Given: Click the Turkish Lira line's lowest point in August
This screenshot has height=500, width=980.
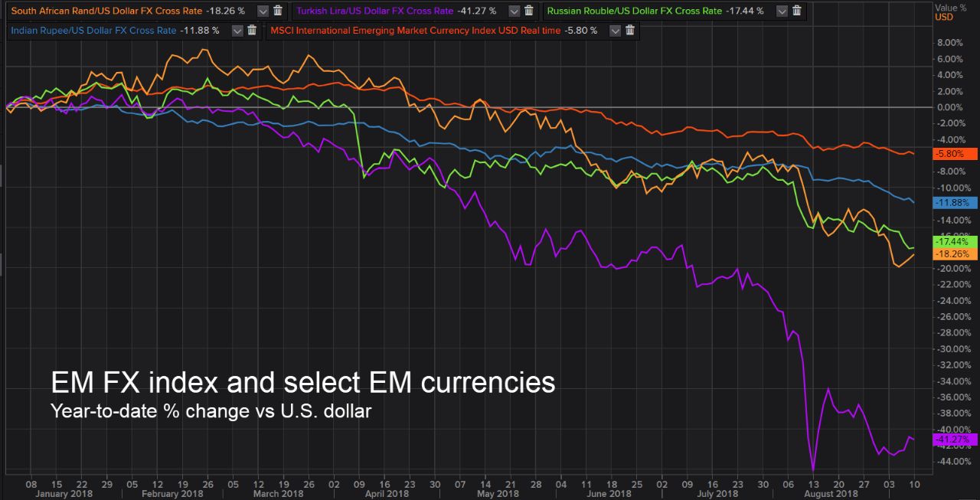Looking at the screenshot, I should tap(812, 470).
